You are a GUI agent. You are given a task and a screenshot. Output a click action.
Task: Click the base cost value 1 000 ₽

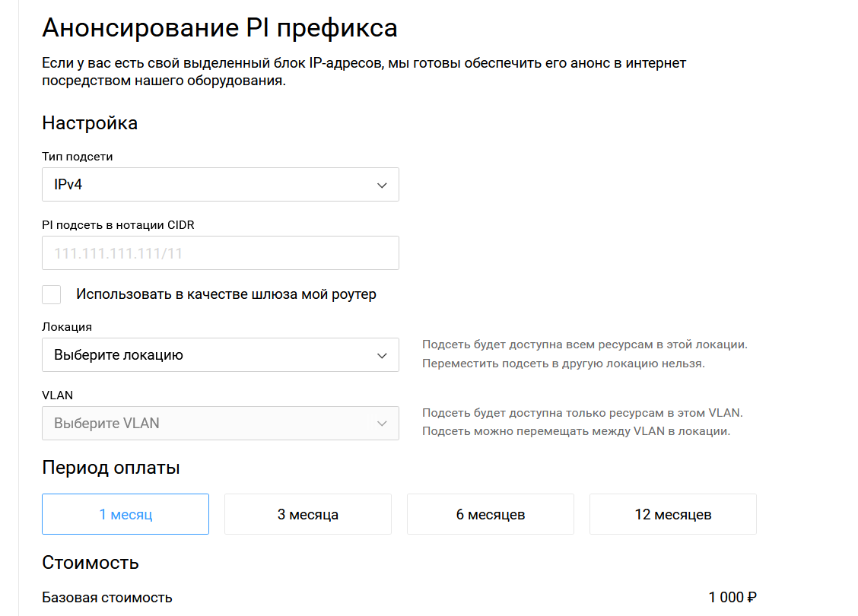[732, 598]
